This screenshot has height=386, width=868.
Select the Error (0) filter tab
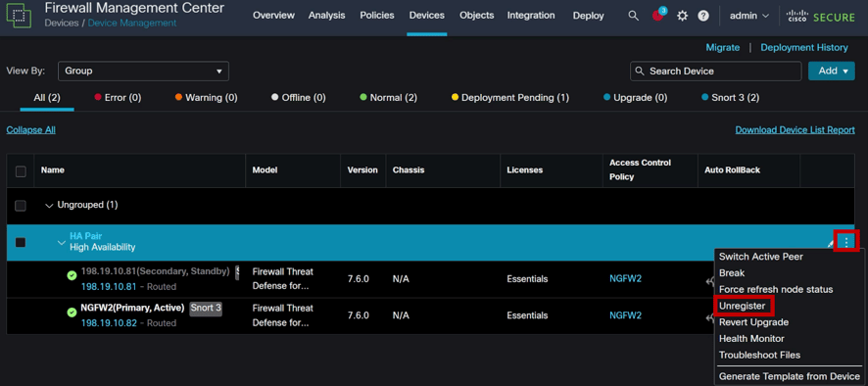pos(118,98)
